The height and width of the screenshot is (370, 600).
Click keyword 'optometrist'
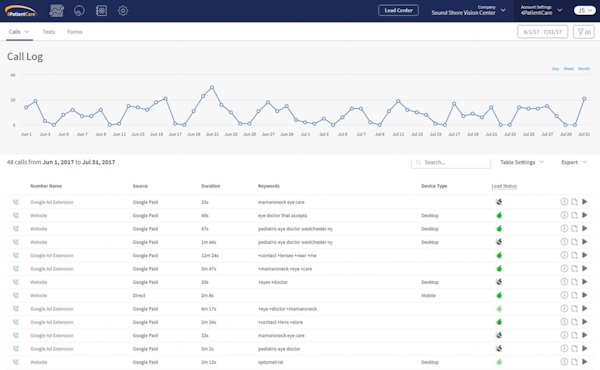[x=271, y=362]
